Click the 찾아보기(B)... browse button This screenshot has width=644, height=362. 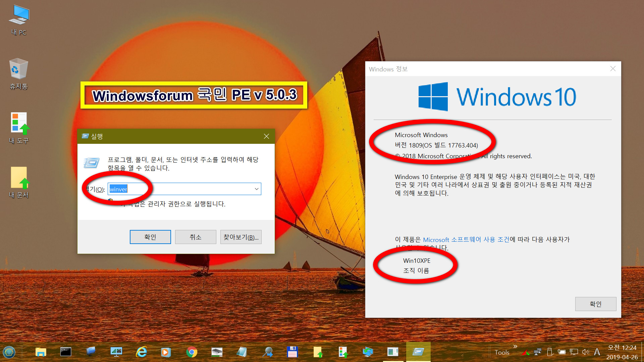[241, 237]
